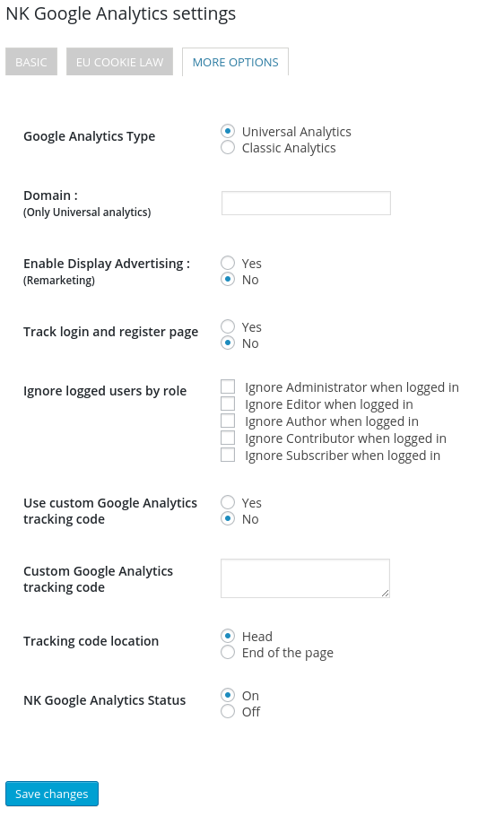This screenshot has height=816, width=504.
Task: Enable Ignore Contributor when logged in
Action: 228,438
